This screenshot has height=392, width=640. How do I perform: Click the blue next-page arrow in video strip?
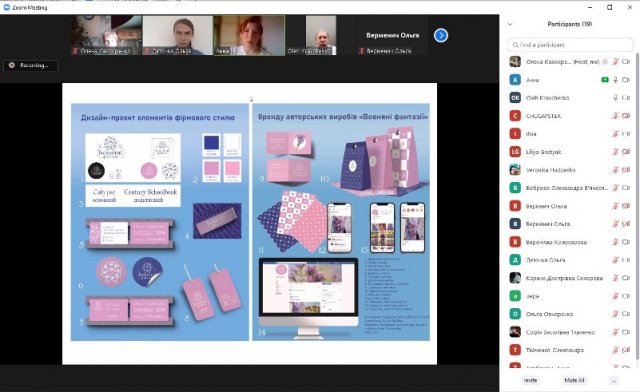440,36
